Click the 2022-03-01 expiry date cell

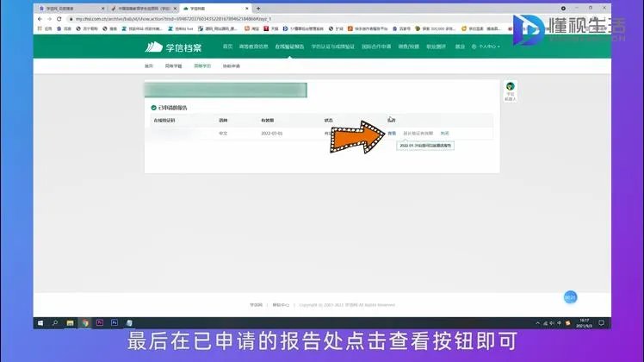click(x=272, y=134)
